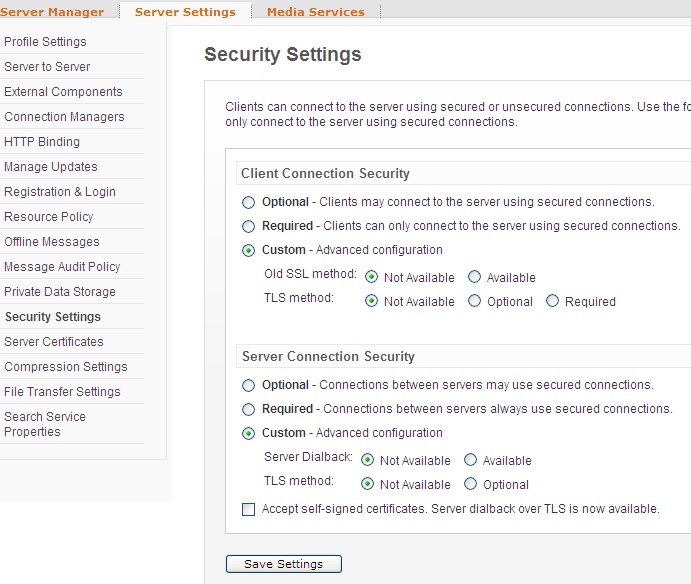Image resolution: width=691 pixels, height=584 pixels.
Task: Switch to the Media Services tab
Action: (316, 12)
